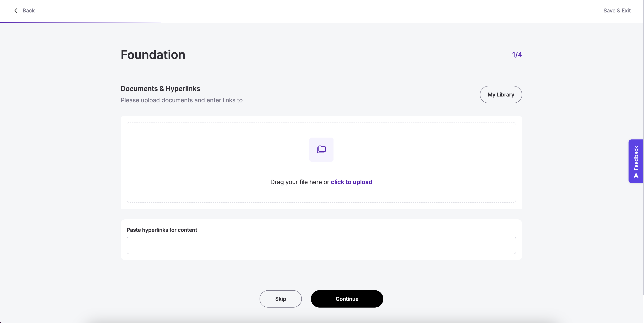This screenshot has width=644, height=323.
Task: Click the 'Please upload documents' description text
Action: [x=181, y=100]
